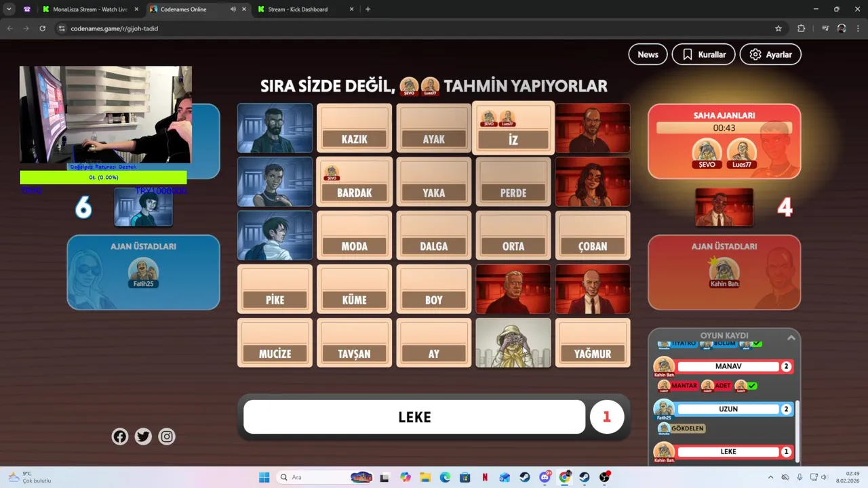Select the AYAK word card
Viewport: 868px width, 488px height.
click(x=434, y=128)
